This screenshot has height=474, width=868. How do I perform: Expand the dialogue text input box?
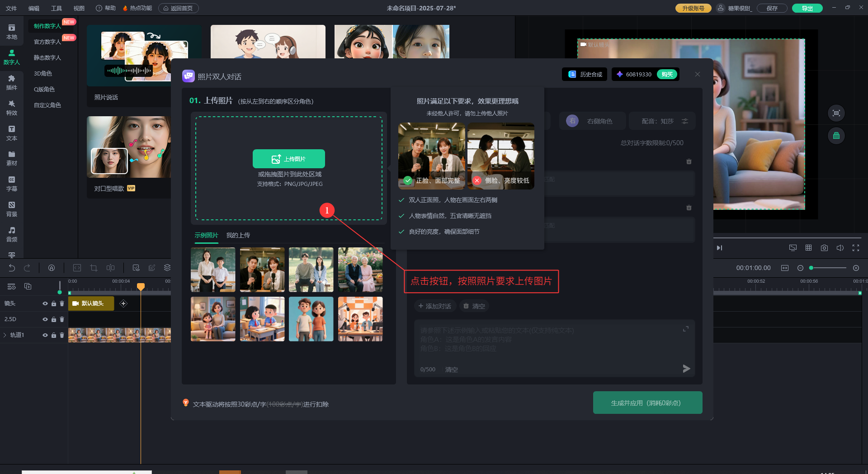point(685,329)
